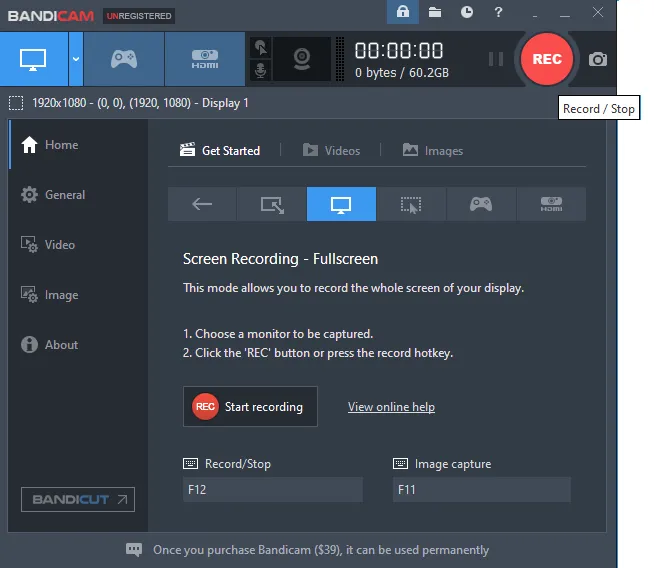The width and height of the screenshot is (654, 568).
Task: Switch to the Get Started tab
Action: (220, 151)
